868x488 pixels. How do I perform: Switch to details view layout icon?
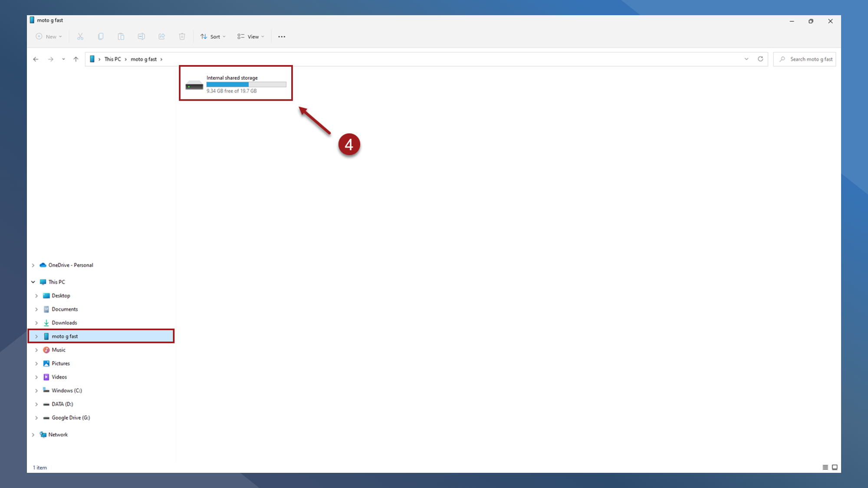coord(825,467)
